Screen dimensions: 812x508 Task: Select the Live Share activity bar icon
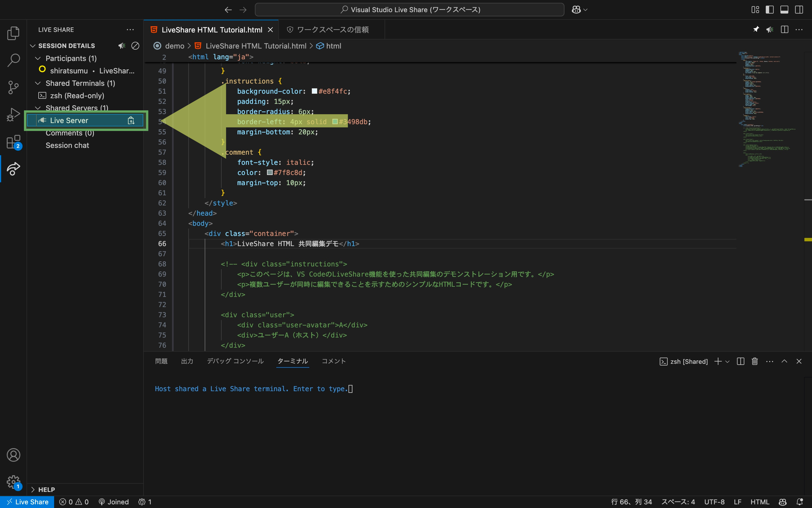pos(13,169)
